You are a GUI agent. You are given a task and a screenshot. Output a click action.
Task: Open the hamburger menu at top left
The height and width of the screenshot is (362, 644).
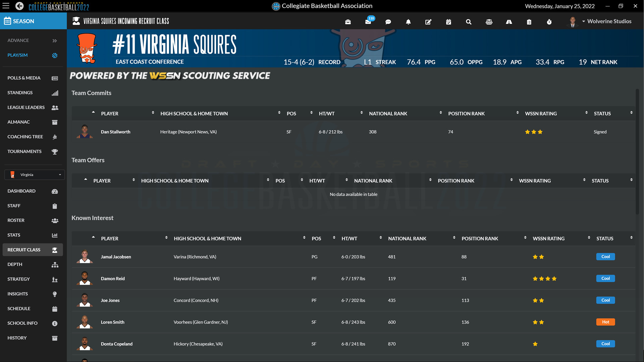tap(6, 6)
